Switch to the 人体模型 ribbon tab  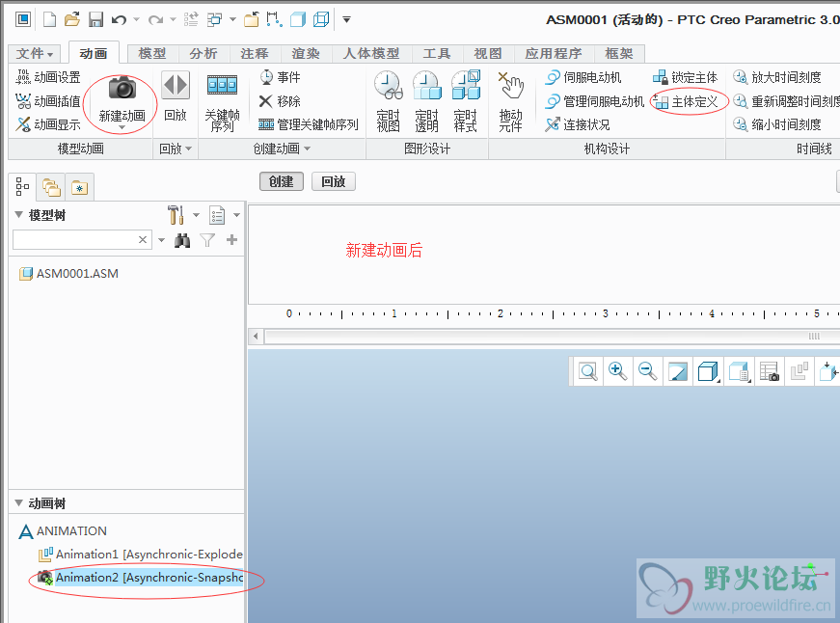pos(372,54)
